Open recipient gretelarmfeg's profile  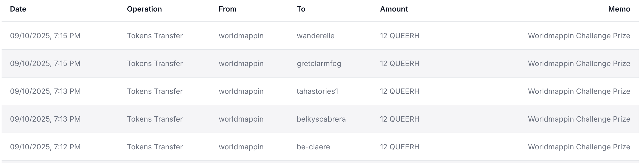click(319, 63)
